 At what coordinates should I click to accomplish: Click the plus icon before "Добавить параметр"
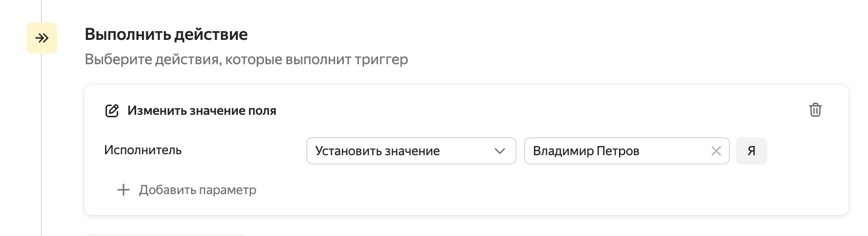tap(124, 190)
